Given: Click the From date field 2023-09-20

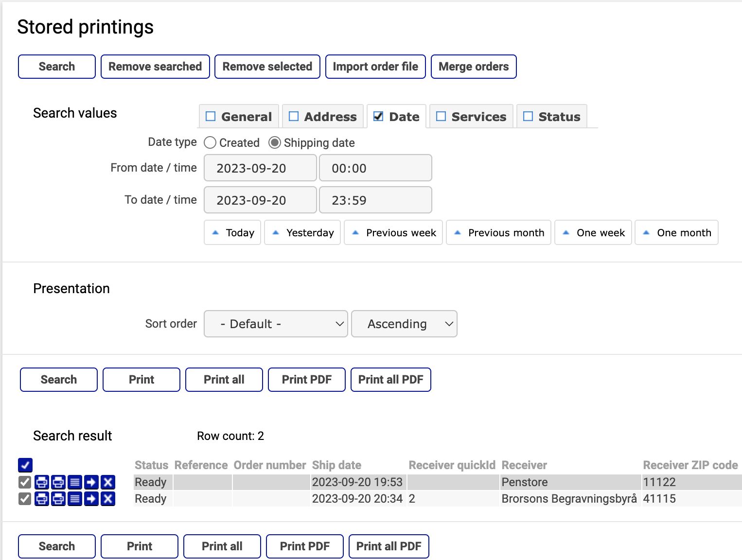Looking at the screenshot, I should pyautogui.click(x=260, y=168).
